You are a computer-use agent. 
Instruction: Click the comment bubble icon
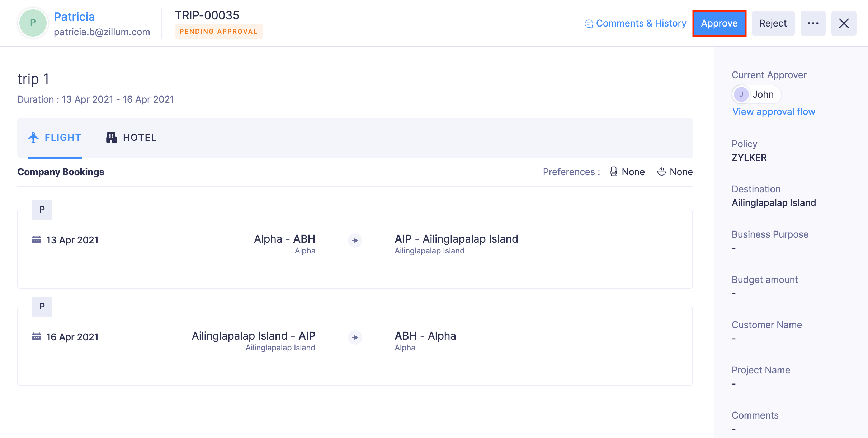pyautogui.click(x=589, y=24)
